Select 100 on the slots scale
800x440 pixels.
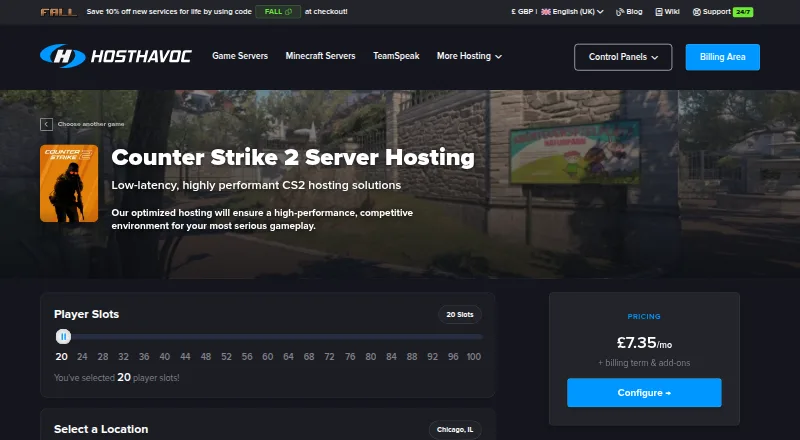click(x=474, y=357)
